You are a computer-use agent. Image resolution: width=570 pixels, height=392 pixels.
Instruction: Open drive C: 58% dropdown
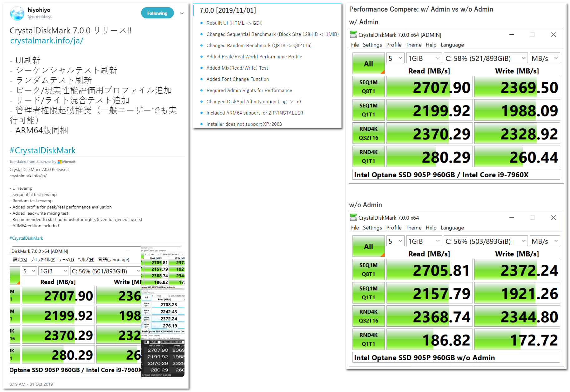coord(486,58)
